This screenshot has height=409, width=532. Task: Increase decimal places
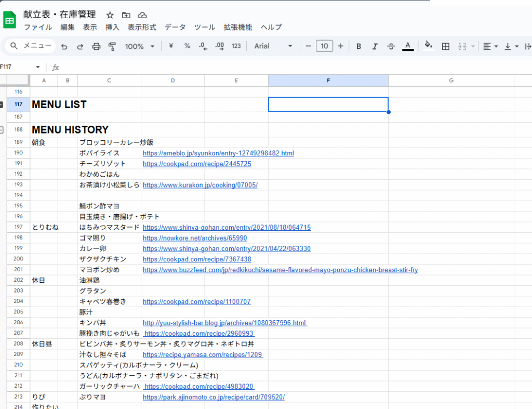[x=220, y=46]
